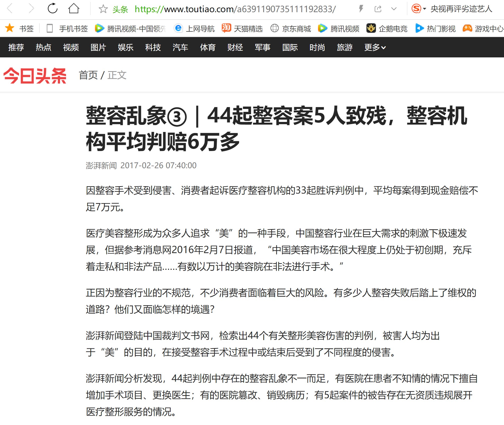Click the paragraph starting 因整容手术受到侵害
The height and width of the screenshot is (425, 504).
[x=282, y=199]
